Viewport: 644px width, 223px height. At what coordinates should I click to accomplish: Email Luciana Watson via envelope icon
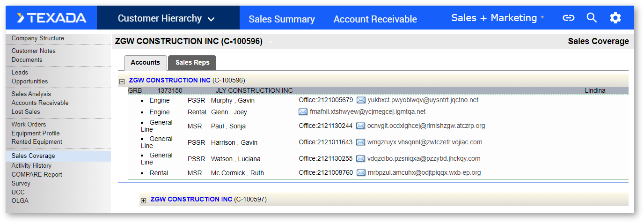point(360,158)
